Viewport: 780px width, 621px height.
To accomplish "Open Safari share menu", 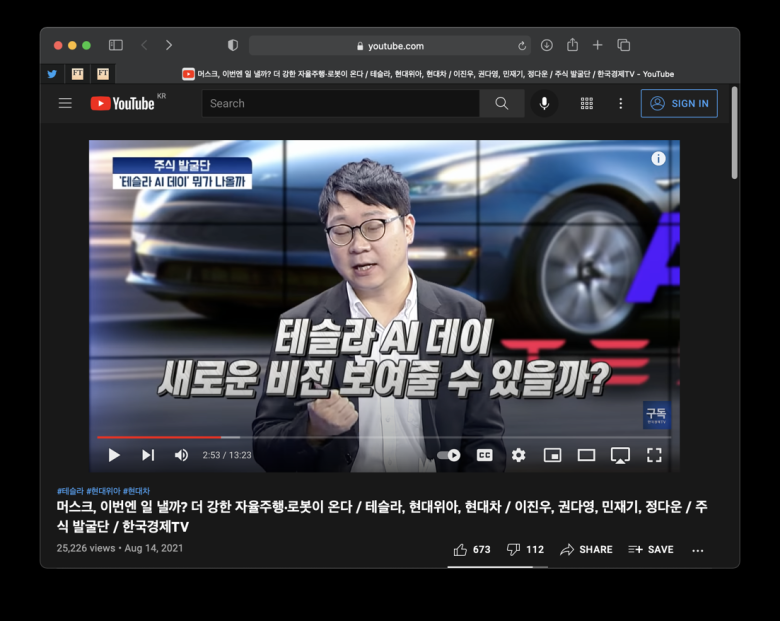I will [x=573, y=45].
